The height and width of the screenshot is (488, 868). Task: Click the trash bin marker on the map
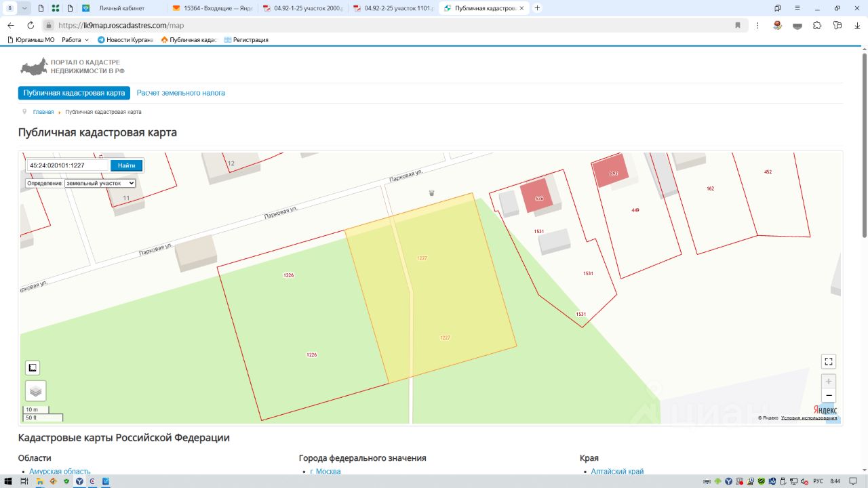431,193
